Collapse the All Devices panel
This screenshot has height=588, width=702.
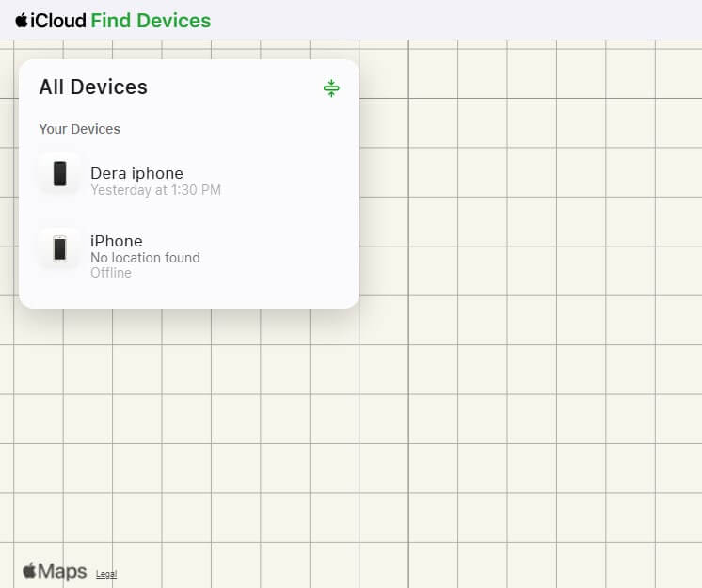coord(331,88)
